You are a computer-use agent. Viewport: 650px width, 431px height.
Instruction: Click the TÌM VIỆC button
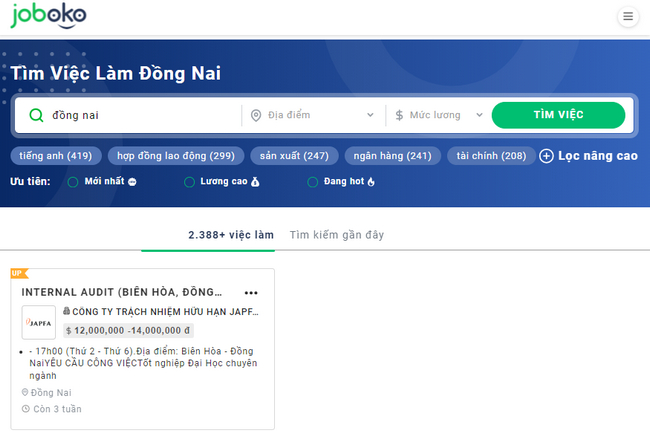click(x=558, y=115)
